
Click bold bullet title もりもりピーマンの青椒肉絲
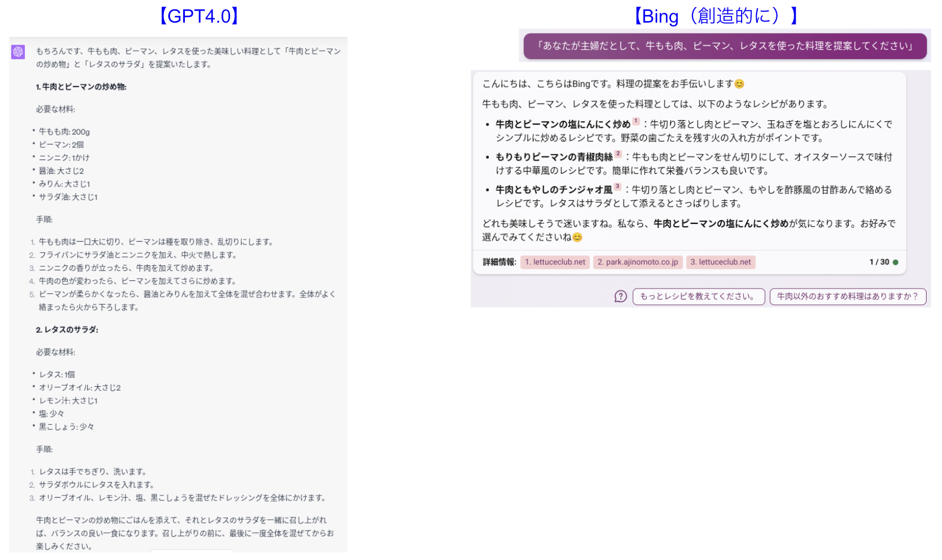[554, 157]
